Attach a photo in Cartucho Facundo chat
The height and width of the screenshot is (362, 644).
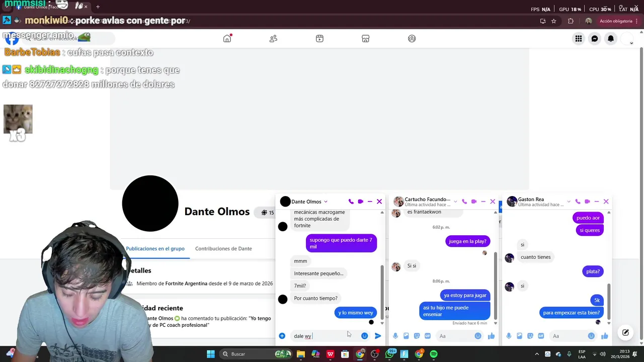coord(406,336)
